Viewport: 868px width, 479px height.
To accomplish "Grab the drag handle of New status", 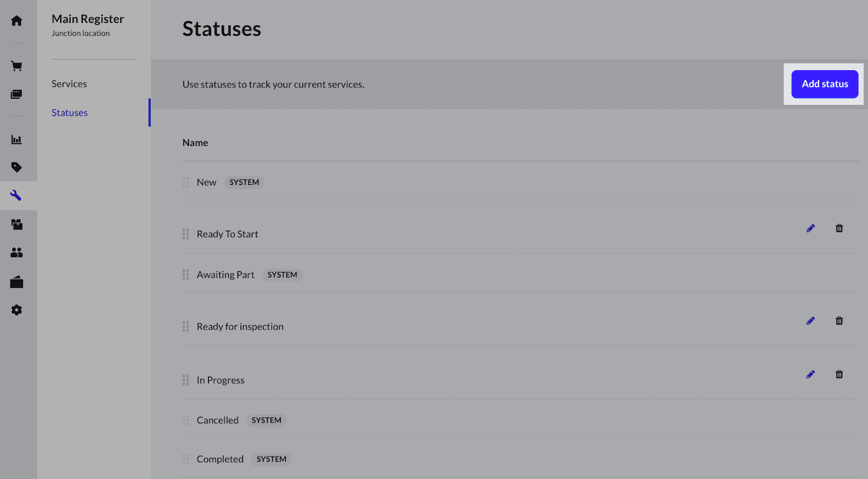I will pos(185,182).
